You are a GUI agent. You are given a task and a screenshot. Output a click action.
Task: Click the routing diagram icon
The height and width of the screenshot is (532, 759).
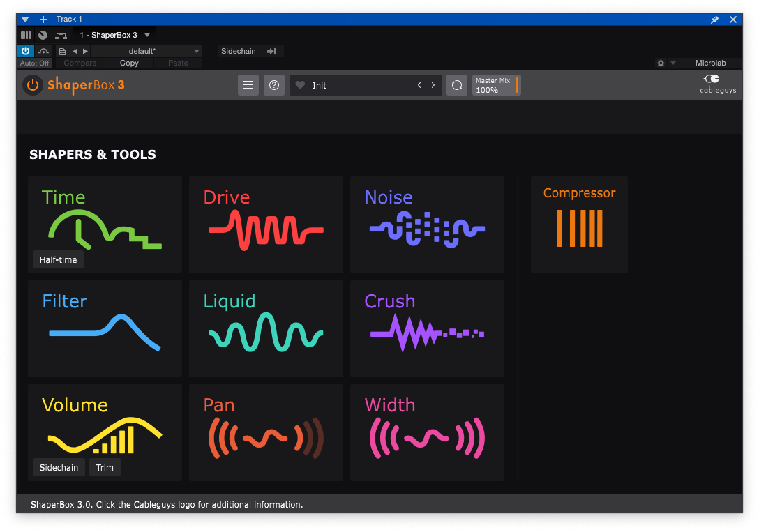[61, 35]
